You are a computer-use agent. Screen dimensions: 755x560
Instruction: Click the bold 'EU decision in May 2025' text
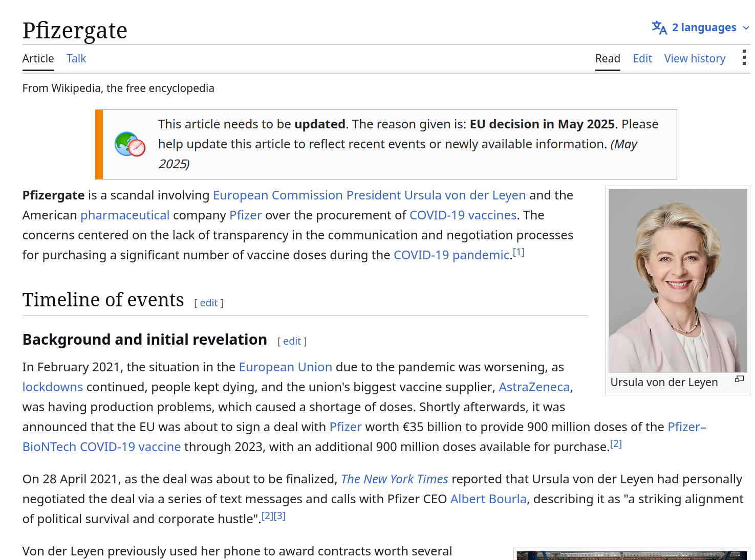[542, 124]
